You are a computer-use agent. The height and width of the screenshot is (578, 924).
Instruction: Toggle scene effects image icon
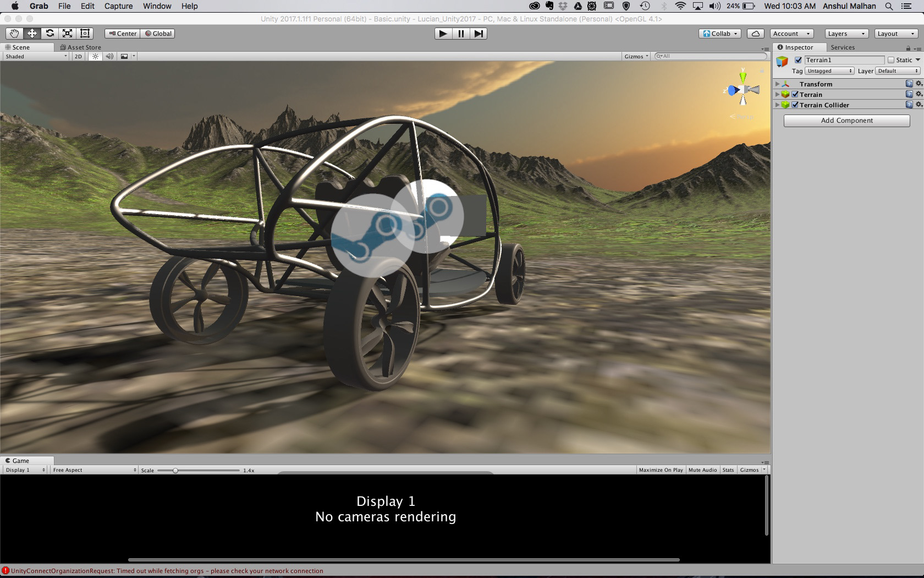click(x=124, y=56)
